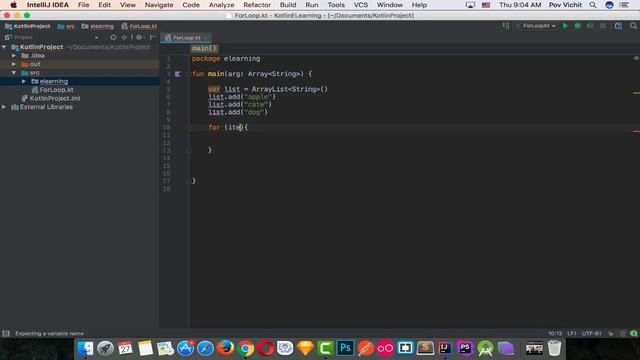Open Android Studio from the Dock
Viewport: 640px width, 360px height.
485,349
